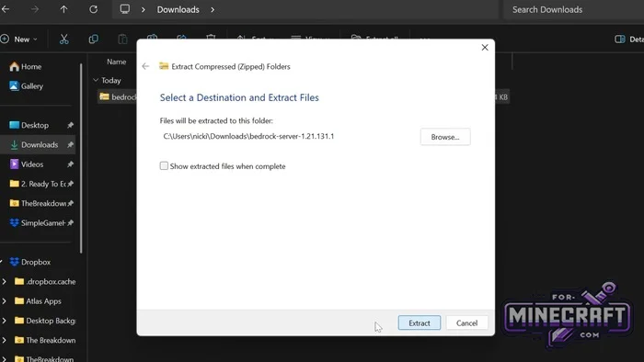Expand chevron after Downloads breadcrumb
644x362 pixels.
(213, 9)
